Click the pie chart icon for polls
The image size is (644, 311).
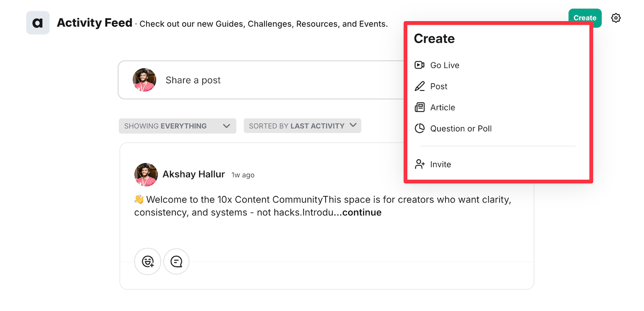coord(420,129)
